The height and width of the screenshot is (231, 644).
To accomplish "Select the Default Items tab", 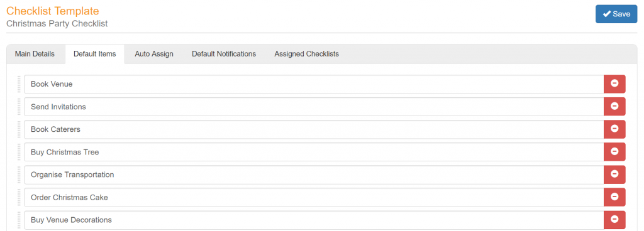I will pos(95,54).
